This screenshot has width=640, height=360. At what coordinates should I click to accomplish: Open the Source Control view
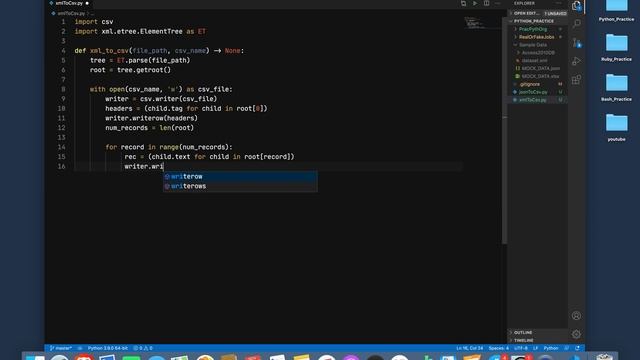tap(576, 42)
